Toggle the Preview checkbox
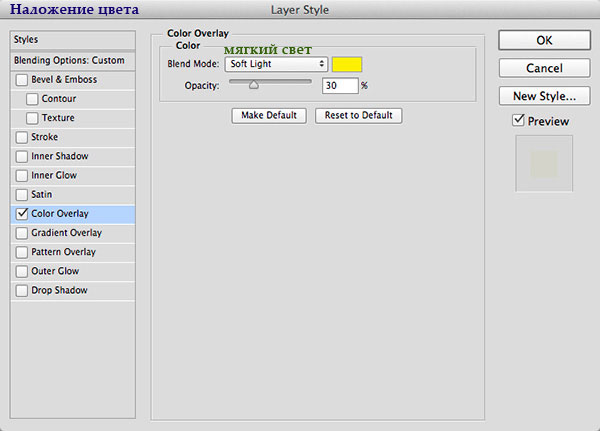 click(x=518, y=121)
